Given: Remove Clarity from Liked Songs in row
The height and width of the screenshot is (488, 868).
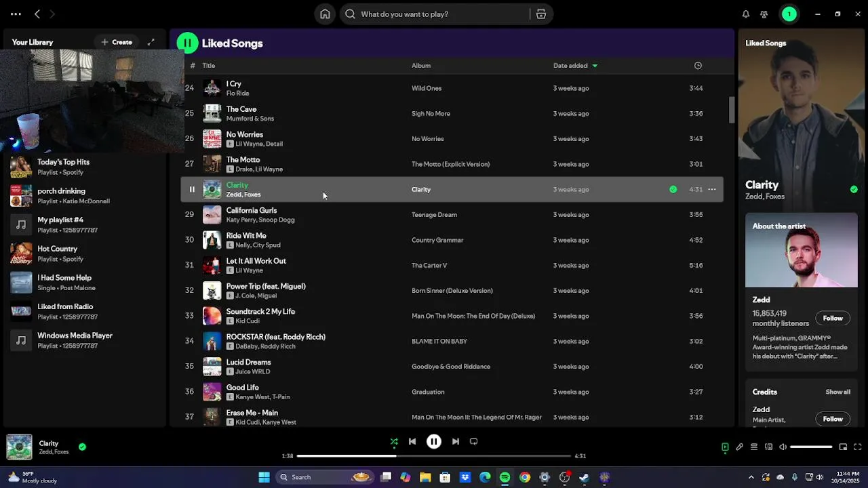Looking at the screenshot, I should 673,190.
